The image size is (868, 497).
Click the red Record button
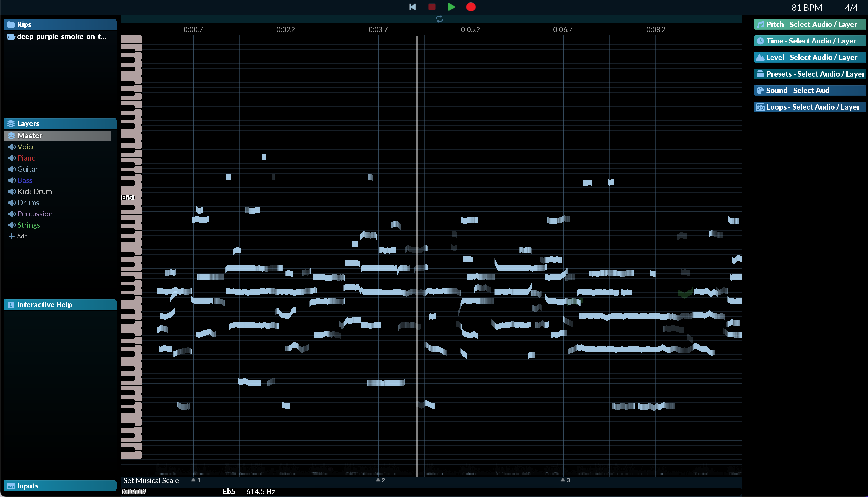point(470,7)
